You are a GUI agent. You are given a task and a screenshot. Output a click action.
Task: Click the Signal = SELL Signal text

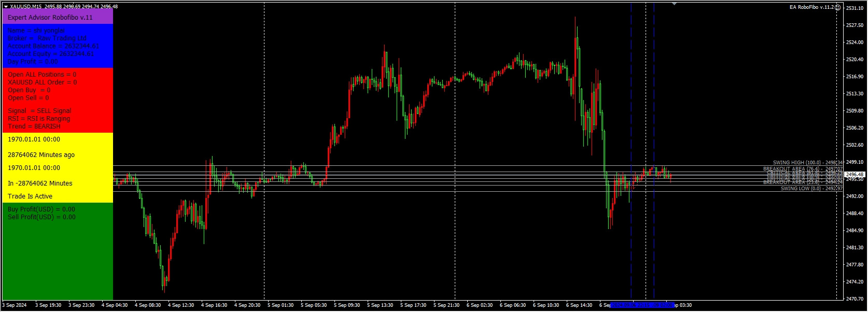coord(39,111)
